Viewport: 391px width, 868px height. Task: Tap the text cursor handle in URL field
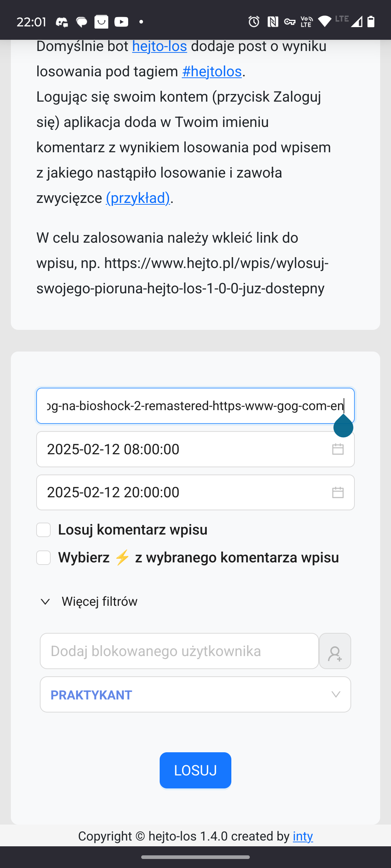[x=343, y=427]
